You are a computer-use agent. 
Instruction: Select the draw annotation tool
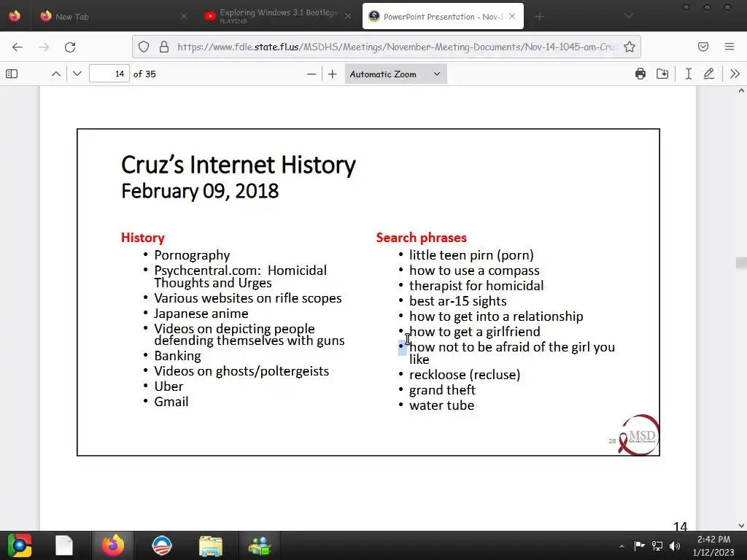click(709, 74)
